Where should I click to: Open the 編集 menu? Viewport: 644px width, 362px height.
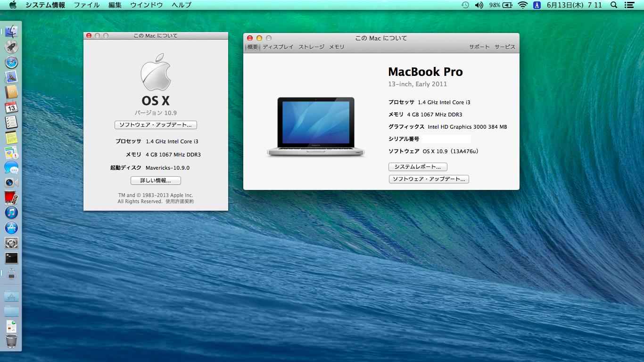[x=115, y=5]
